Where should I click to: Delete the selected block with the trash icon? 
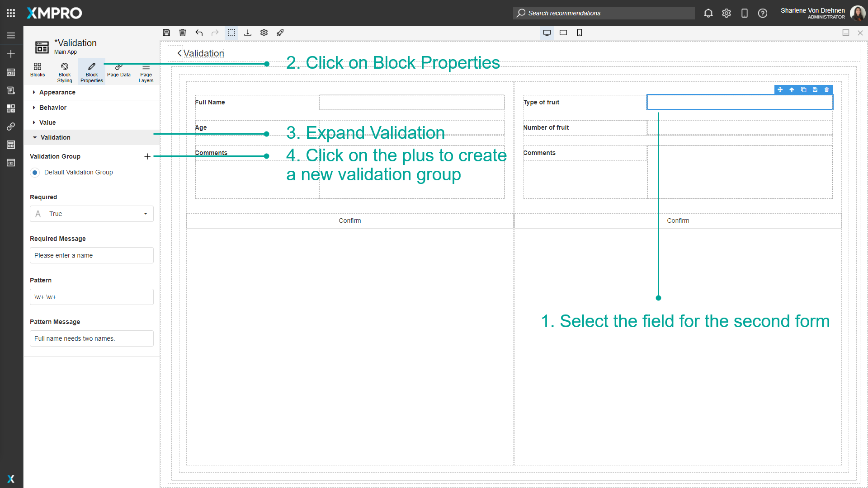click(x=183, y=33)
